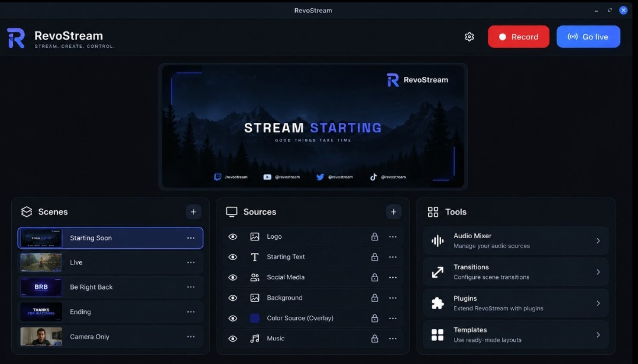Click the Tools grid icon
The height and width of the screenshot is (364, 638).
point(433,212)
